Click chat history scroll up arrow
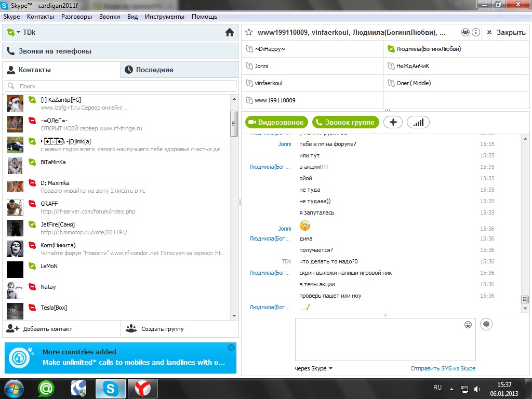 (525, 138)
